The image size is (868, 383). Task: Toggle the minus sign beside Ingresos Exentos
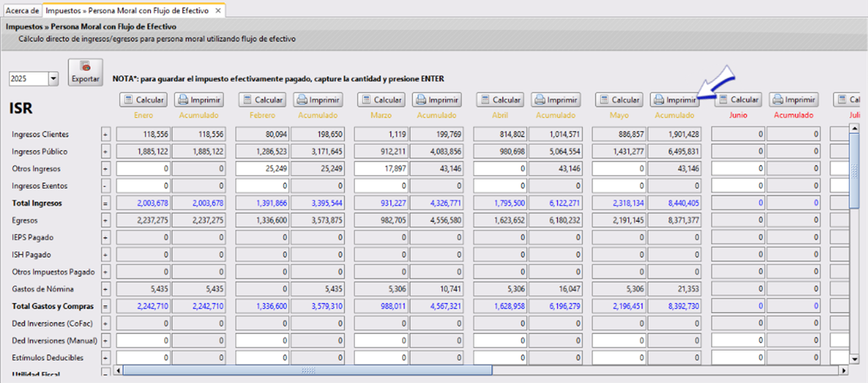tap(106, 186)
